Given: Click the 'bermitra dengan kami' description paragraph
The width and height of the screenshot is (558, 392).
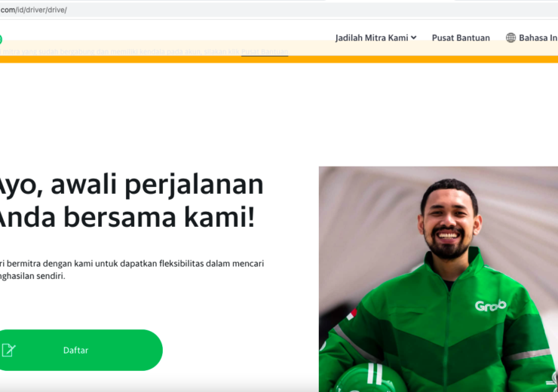Looking at the screenshot, I should click(132, 270).
